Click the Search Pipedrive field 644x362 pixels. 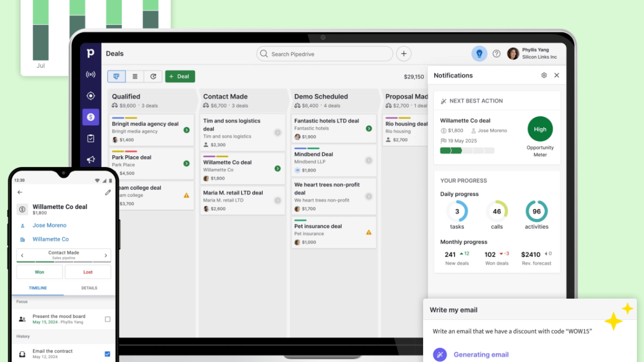click(325, 54)
